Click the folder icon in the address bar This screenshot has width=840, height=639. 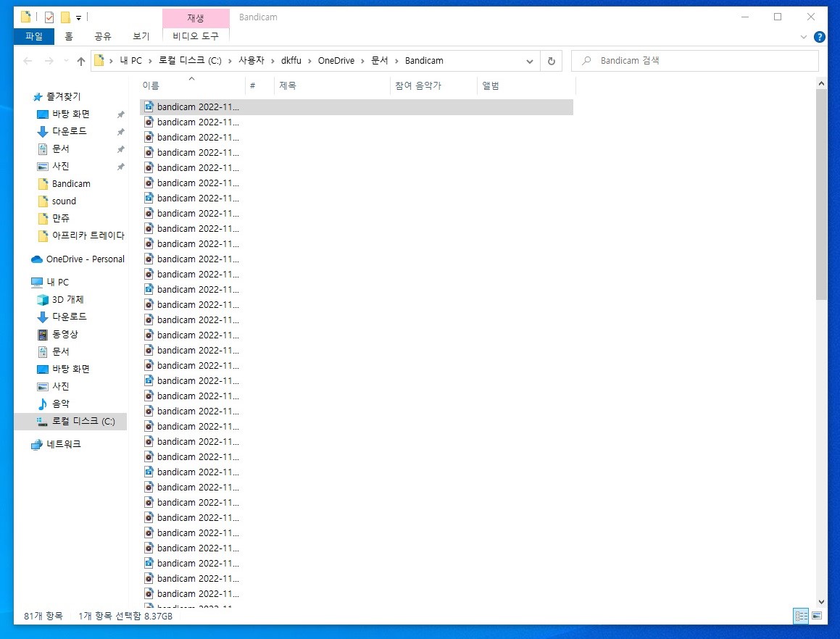[x=99, y=61]
